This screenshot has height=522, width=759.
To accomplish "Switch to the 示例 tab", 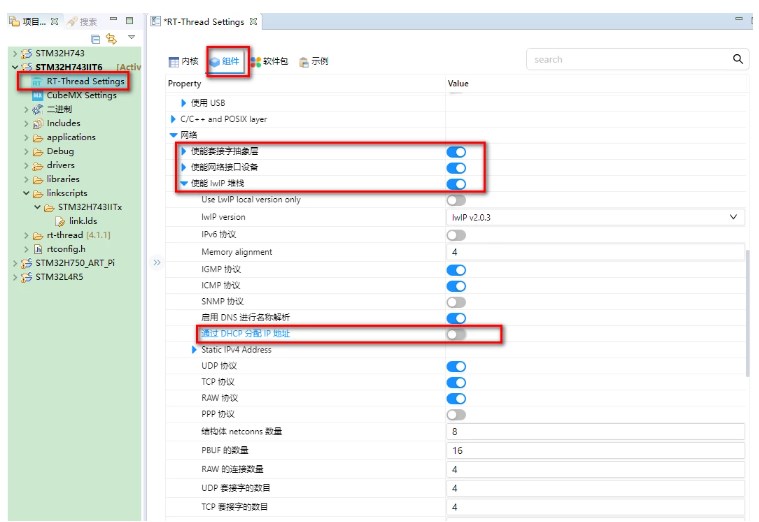I will [314, 61].
